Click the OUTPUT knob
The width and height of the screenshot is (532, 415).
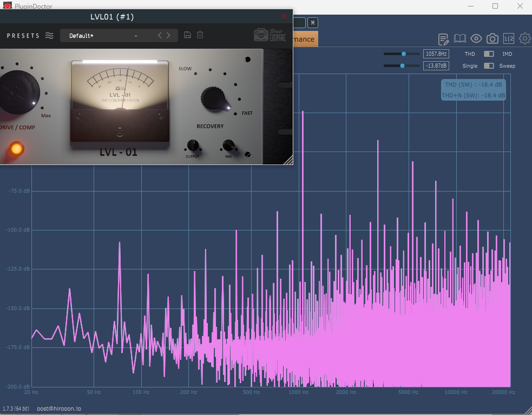[x=193, y=146]
